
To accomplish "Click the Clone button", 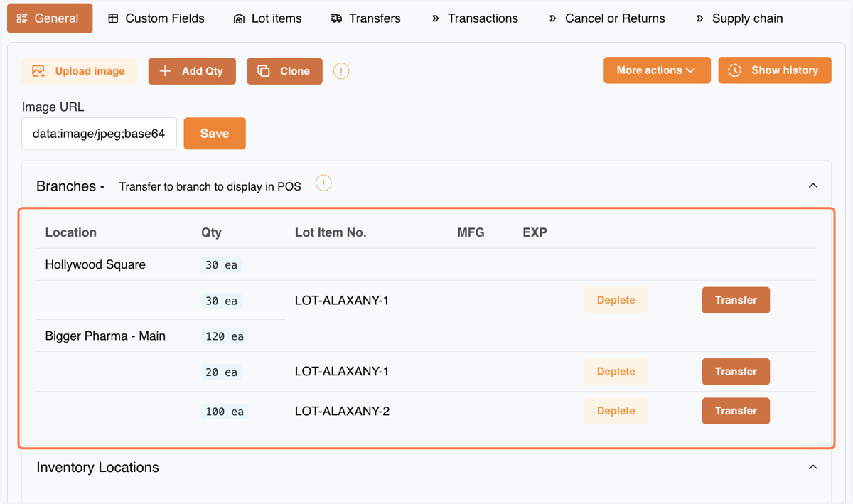I will (x=284, y=71).
